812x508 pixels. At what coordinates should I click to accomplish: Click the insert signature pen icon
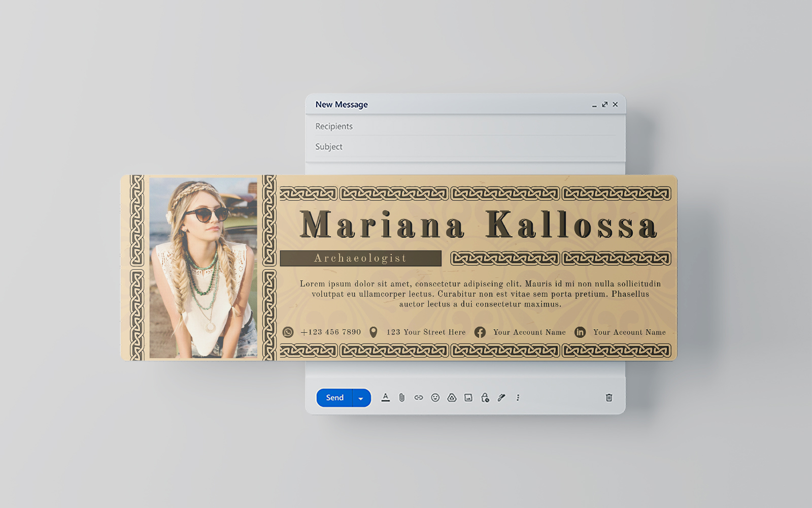(x=501, y=398)
